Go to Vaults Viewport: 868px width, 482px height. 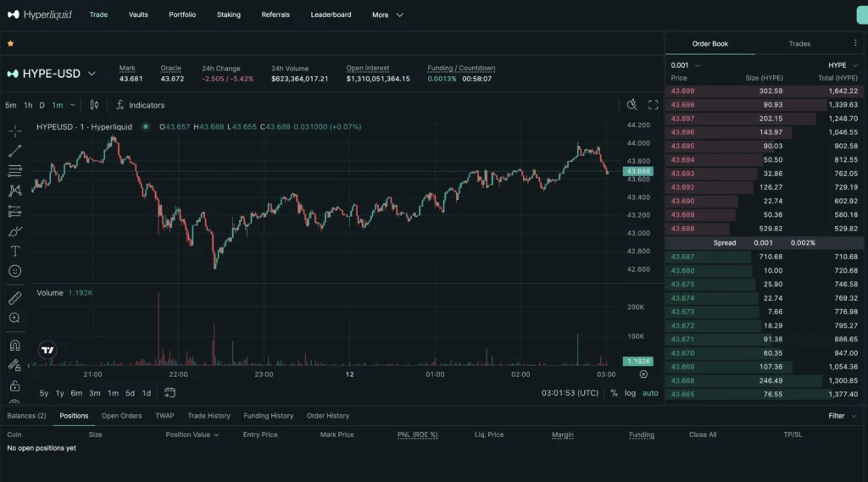point(138,15)
